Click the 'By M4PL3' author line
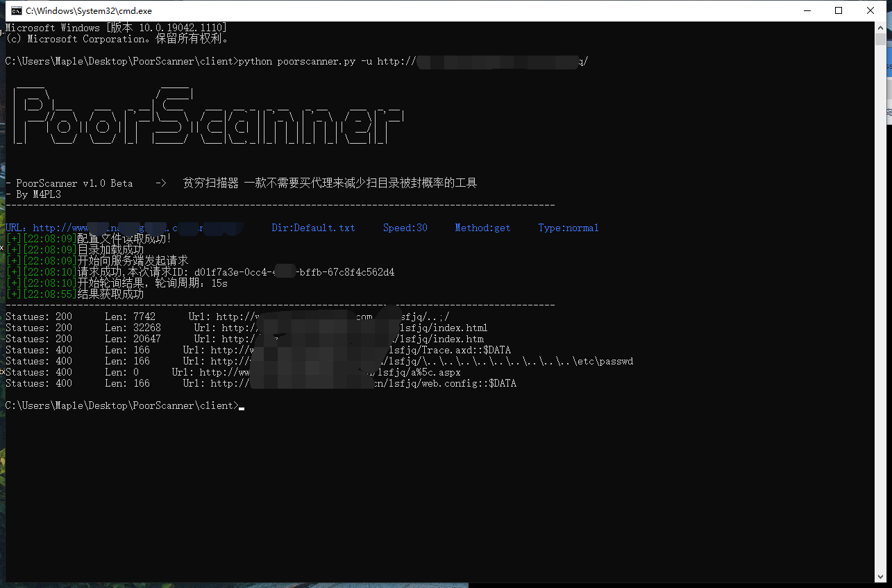 (x=33, y=194)
